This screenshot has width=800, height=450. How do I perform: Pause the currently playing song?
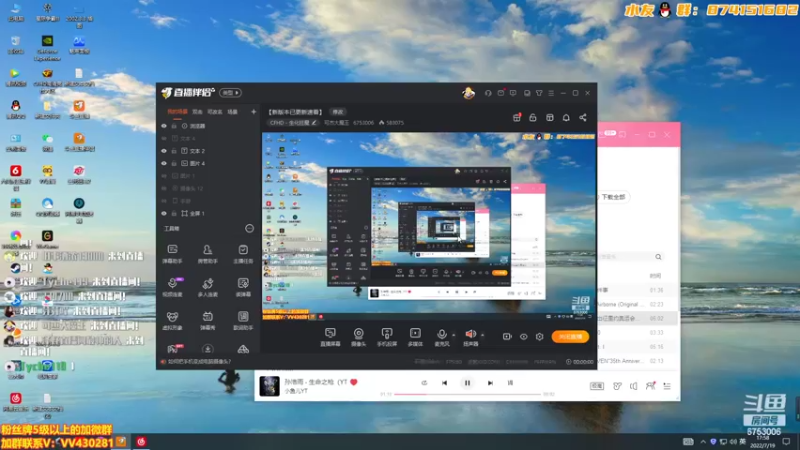[x=467, y=383]
